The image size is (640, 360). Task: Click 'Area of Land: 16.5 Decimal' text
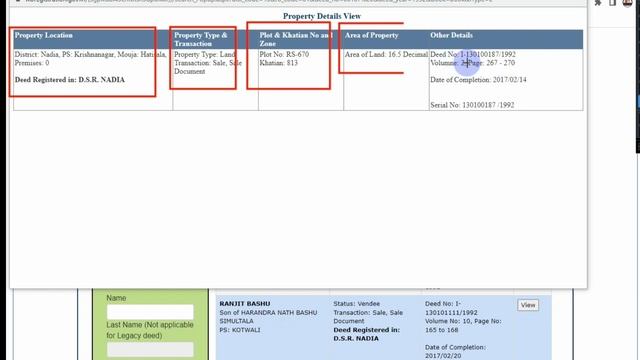click(386, 54)
